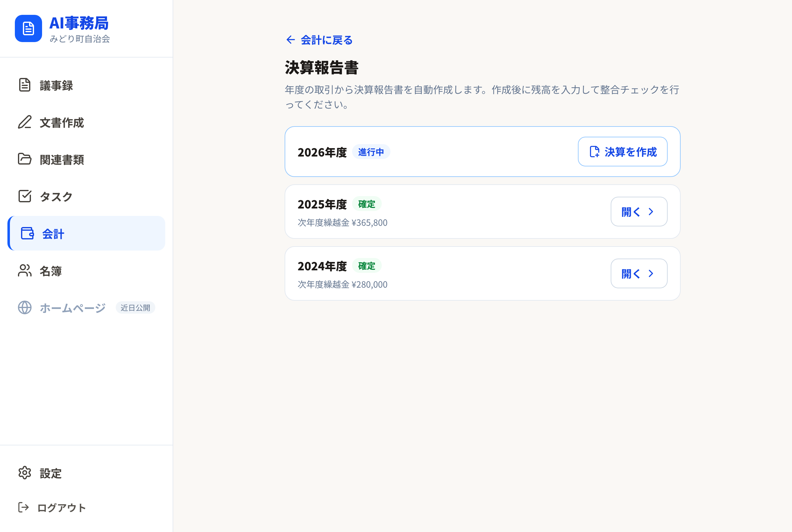Click 次年度繰越金 ¥365,800 text
The height and width of the screenshot is (532, 792).
[x=342, y=223]
